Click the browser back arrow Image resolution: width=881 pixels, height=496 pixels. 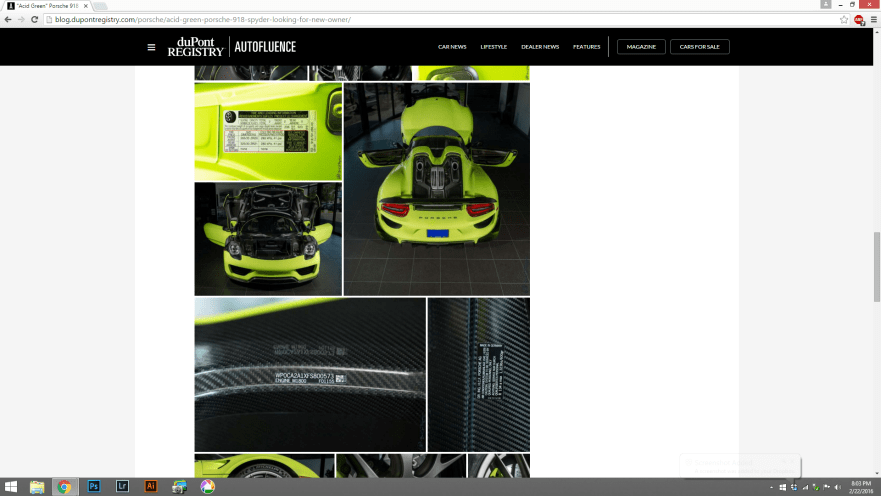pos(8,19)
